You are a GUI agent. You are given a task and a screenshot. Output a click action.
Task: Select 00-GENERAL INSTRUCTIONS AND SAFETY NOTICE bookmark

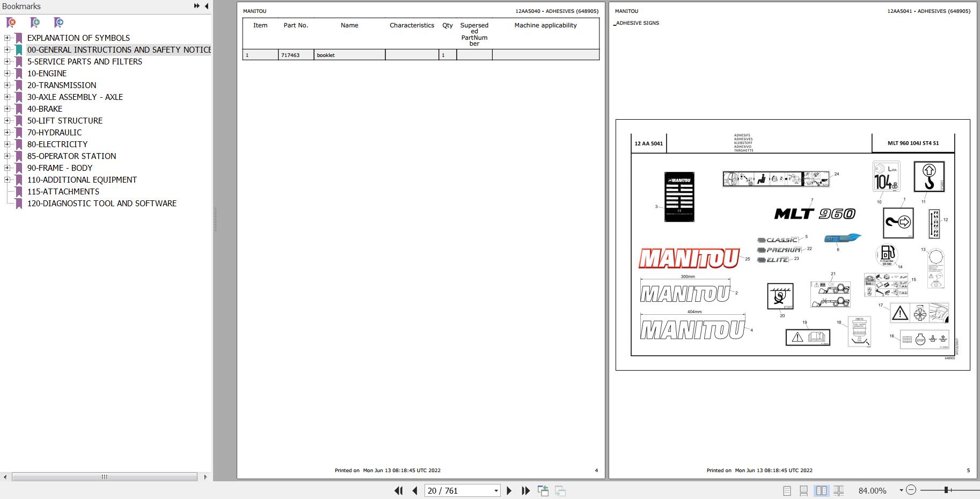[x=119, y=50]
